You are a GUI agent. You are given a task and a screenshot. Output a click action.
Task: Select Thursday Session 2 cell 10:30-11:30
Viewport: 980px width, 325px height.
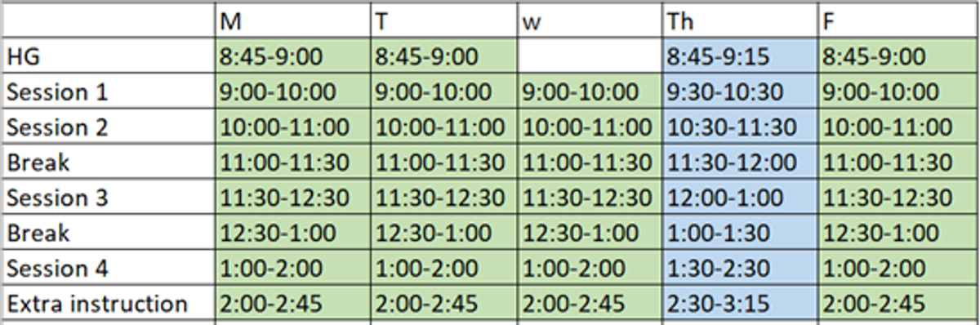(x=740, y=128)
